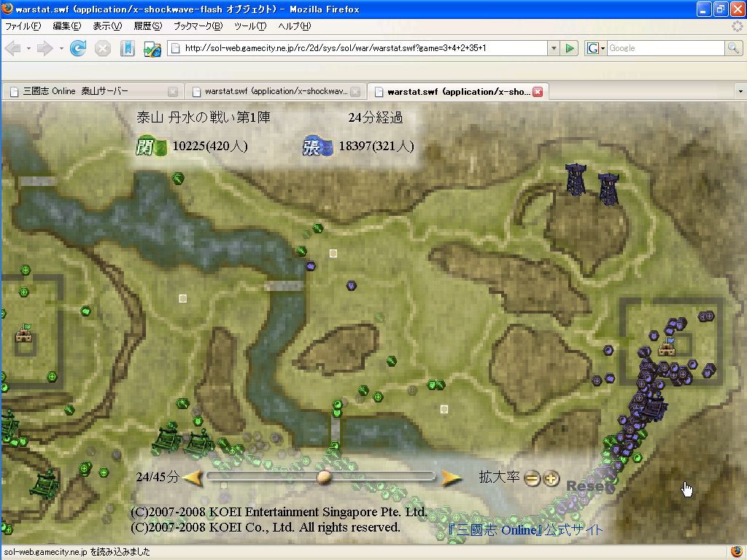The width and height of the screenshot is (747, 560).
Task: Open the Back history dropdown arrow
Action: click(x=28, y=48)
